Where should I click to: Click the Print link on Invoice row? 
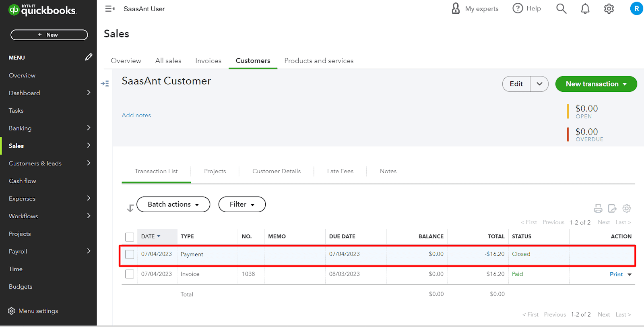coord(616,274)
